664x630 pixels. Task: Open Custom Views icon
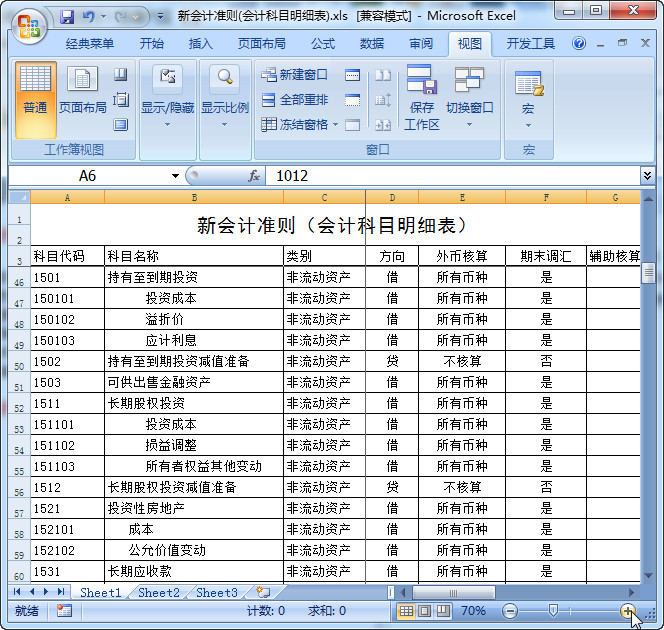tap(121, 100)
